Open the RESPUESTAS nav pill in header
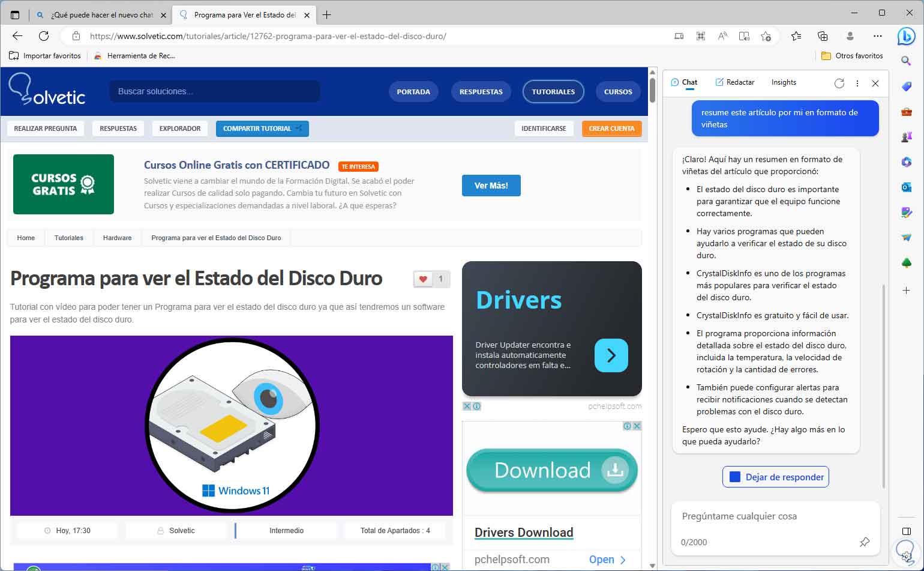This screenshot has width=924, height=571. [481, 92]
